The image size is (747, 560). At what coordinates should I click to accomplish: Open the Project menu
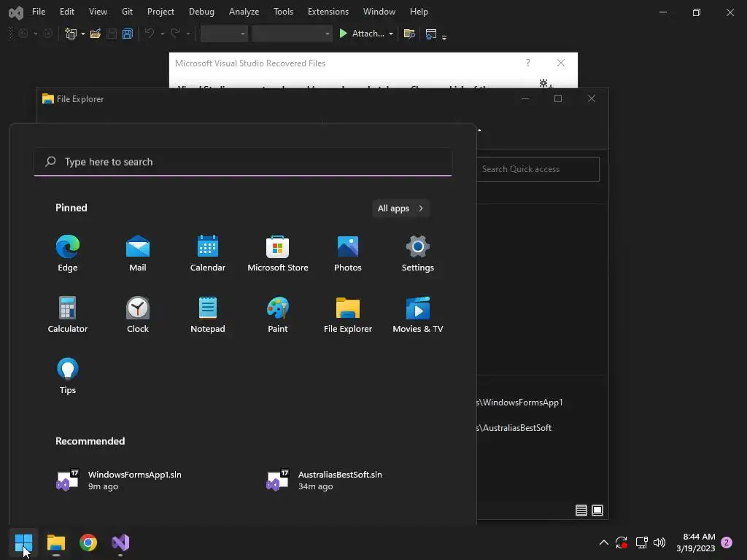tap(160, 12)
